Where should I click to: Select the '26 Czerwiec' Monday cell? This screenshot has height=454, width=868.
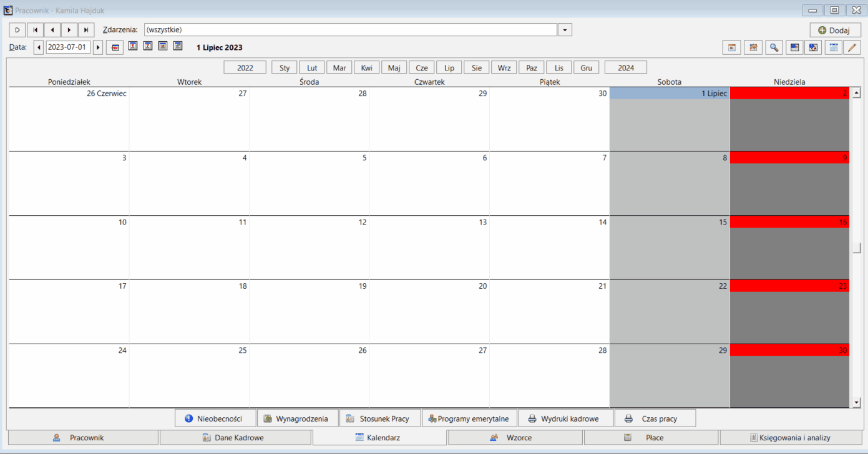69,119
